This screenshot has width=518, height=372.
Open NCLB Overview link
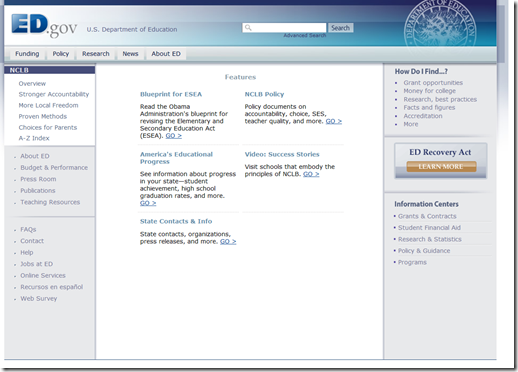32,83
